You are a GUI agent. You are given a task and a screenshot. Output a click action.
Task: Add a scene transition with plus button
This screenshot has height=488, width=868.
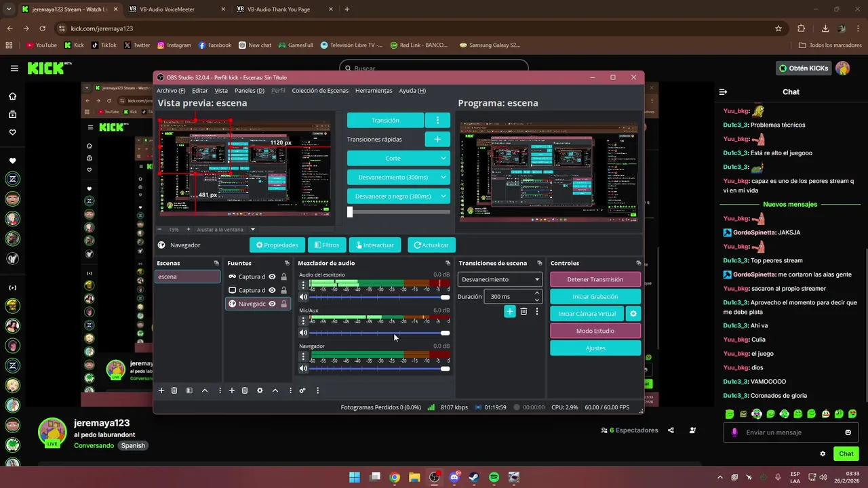[x=510, y=312]
